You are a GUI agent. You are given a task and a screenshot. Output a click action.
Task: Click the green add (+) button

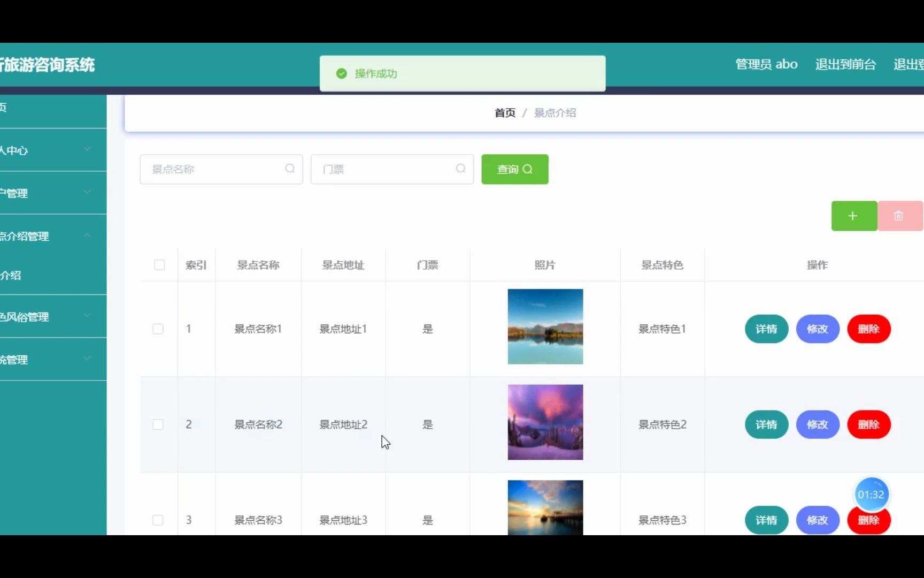[x=854, y=216]
